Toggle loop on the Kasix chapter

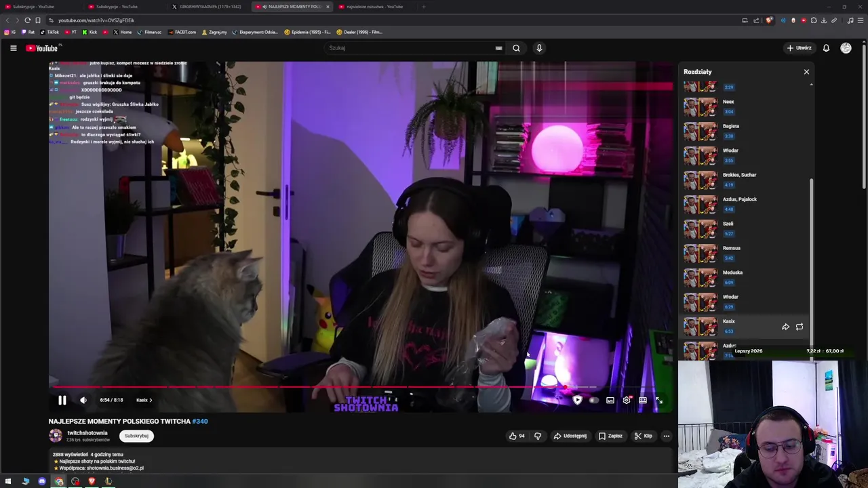click(800, 327)
